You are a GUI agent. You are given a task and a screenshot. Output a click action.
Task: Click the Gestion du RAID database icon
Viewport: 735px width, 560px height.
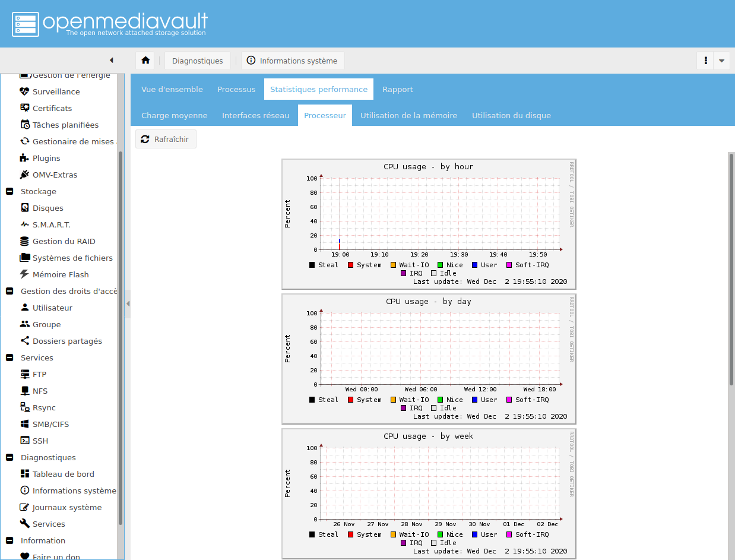point(24,241)
